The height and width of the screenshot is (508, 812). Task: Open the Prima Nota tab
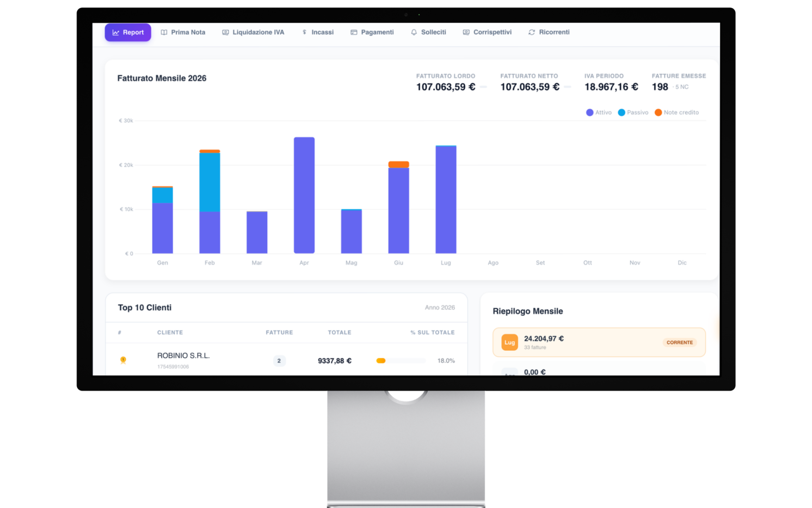tap(183, 33)
